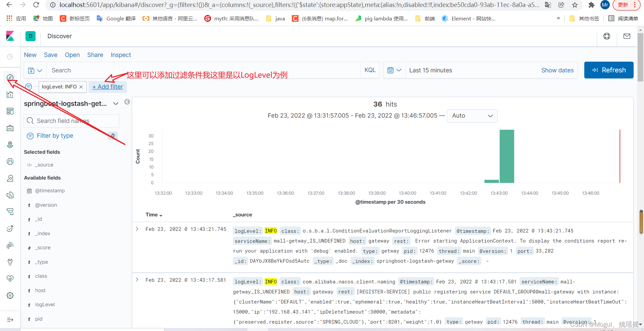Viewport: 644px width, 331px height.
Task: Click the Add filter link
Action: tap(108, 87)
